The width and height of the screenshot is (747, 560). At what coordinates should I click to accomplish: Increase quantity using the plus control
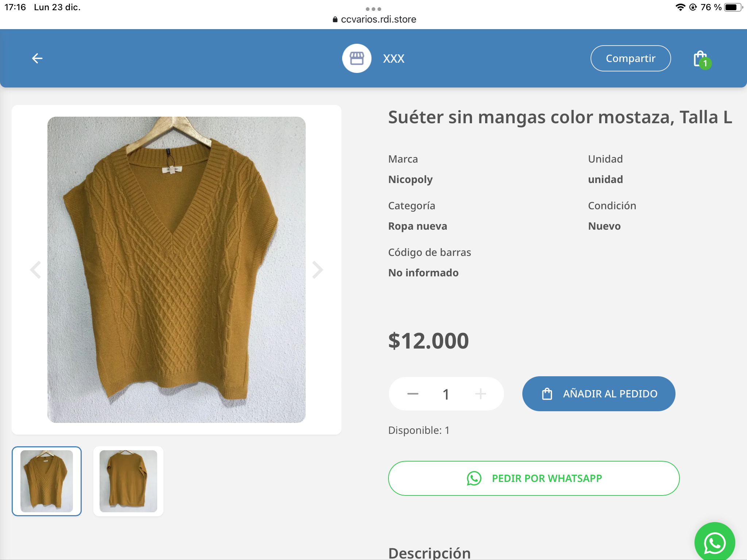(481, 393)
